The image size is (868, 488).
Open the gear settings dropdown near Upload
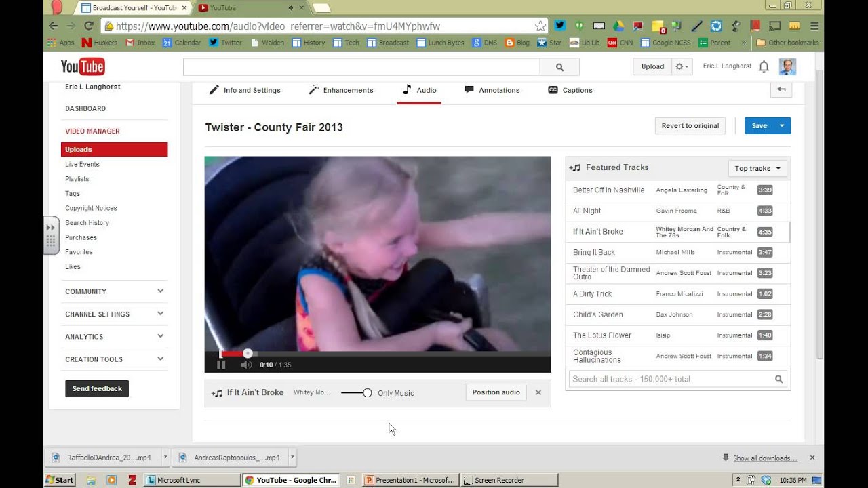point(682,66)
